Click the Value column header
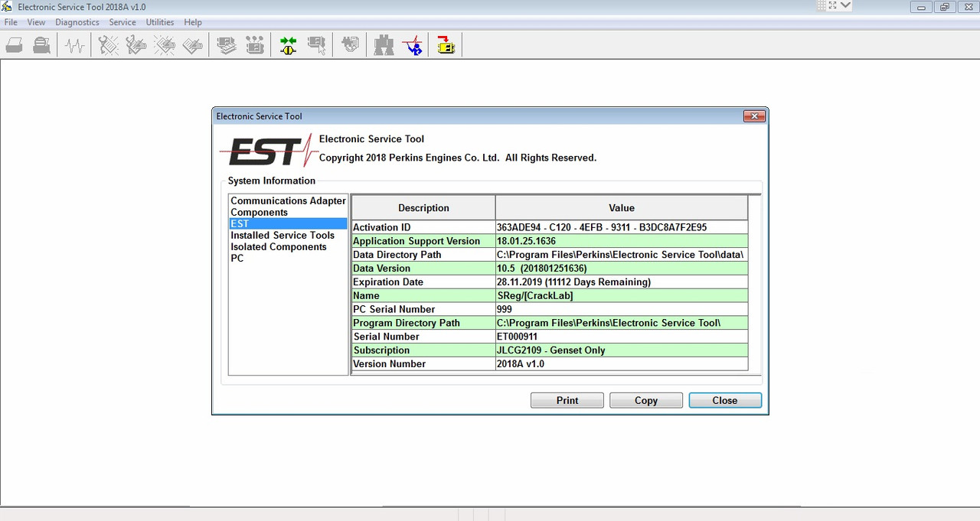The height and width of the screenshot is (521, 980). [x=622, y=207]
